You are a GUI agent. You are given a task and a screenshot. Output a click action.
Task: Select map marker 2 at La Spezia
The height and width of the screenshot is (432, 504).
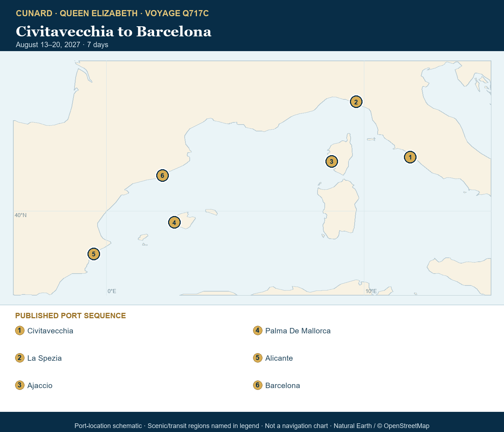click(x=356, y=102)
